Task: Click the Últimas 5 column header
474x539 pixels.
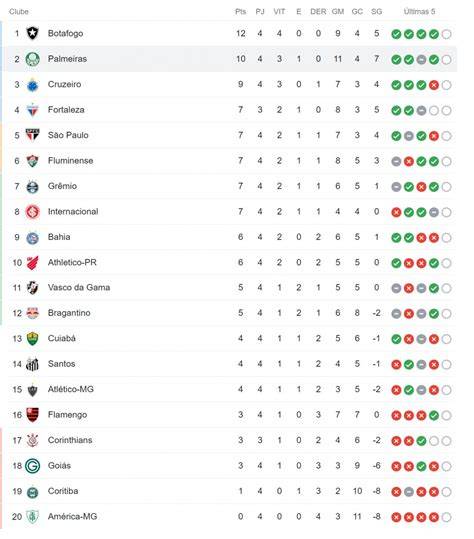Action: click(419, 12)
